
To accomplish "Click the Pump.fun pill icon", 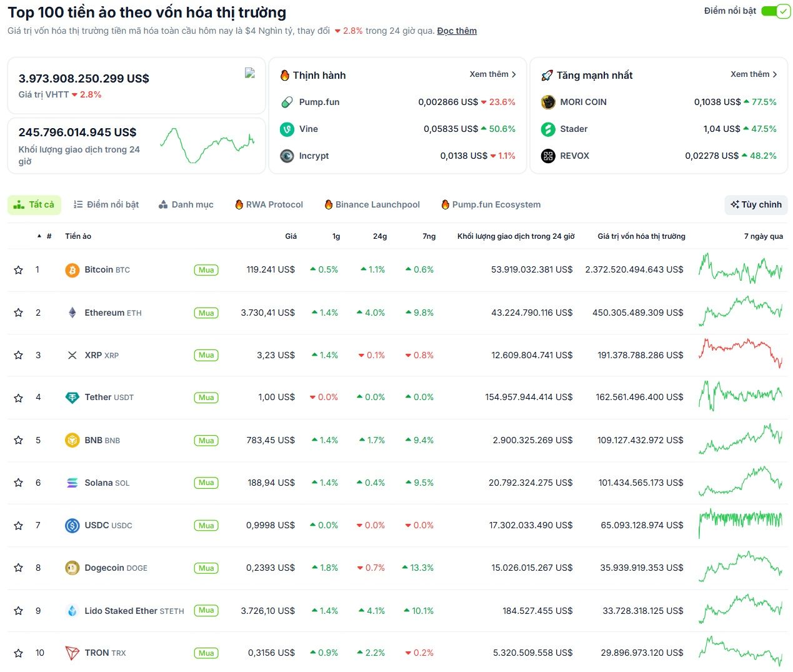I will (x=287, y=102).
